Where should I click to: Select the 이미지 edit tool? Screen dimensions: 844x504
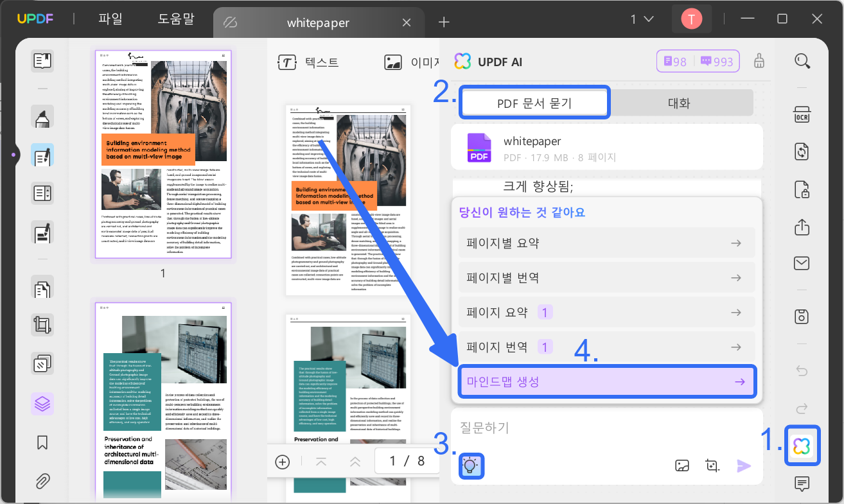411,62
